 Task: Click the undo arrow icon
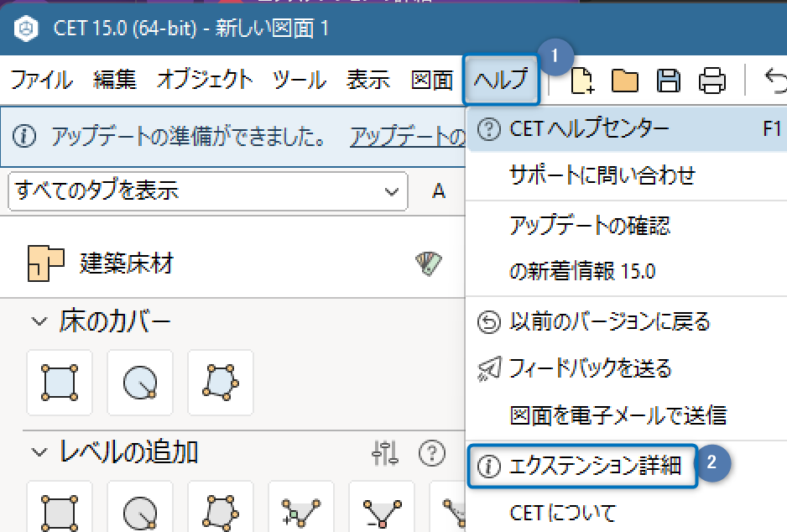(775, 81)
